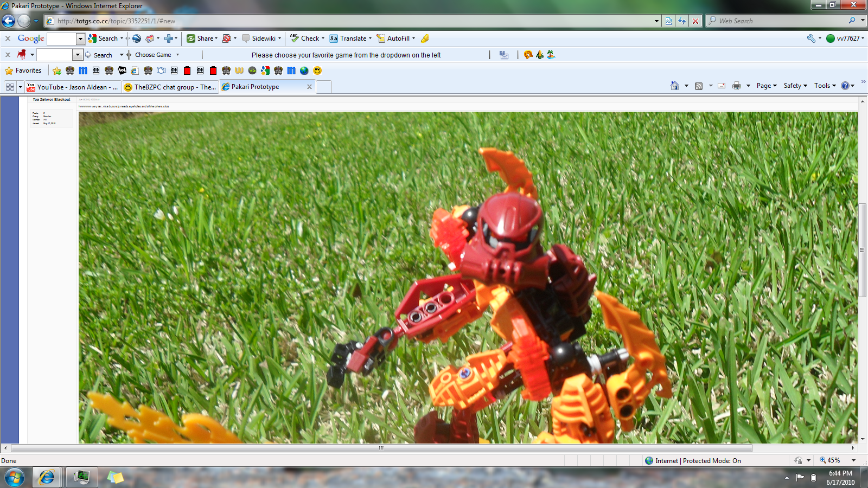Image resolution: width=868 pixels, height=488 pixels.
Task: Open the Translate toolbar option
Action: coord(348,38)
